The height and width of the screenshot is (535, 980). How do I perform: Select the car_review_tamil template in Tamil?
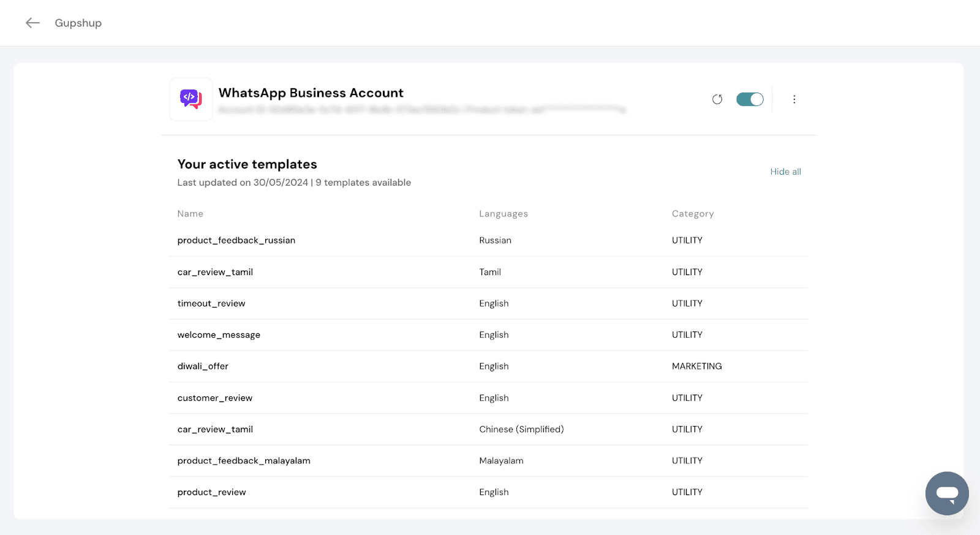coord(215,272)
